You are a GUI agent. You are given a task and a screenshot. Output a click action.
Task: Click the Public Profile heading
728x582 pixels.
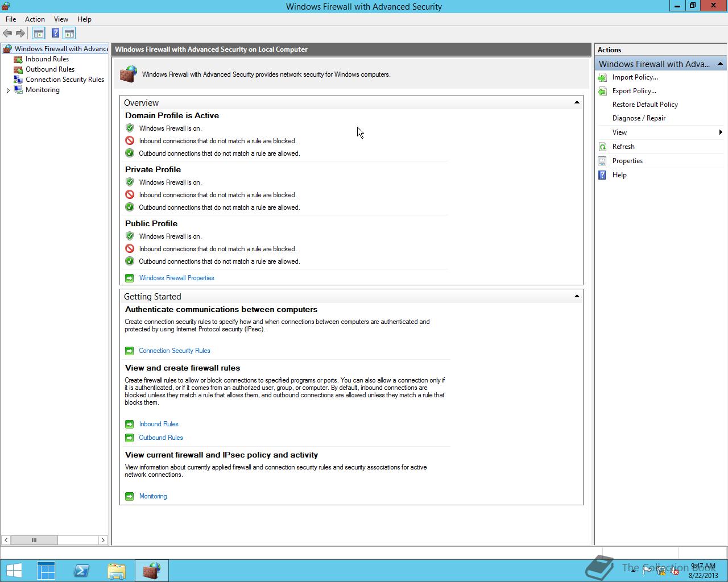(x=151, y=223)
